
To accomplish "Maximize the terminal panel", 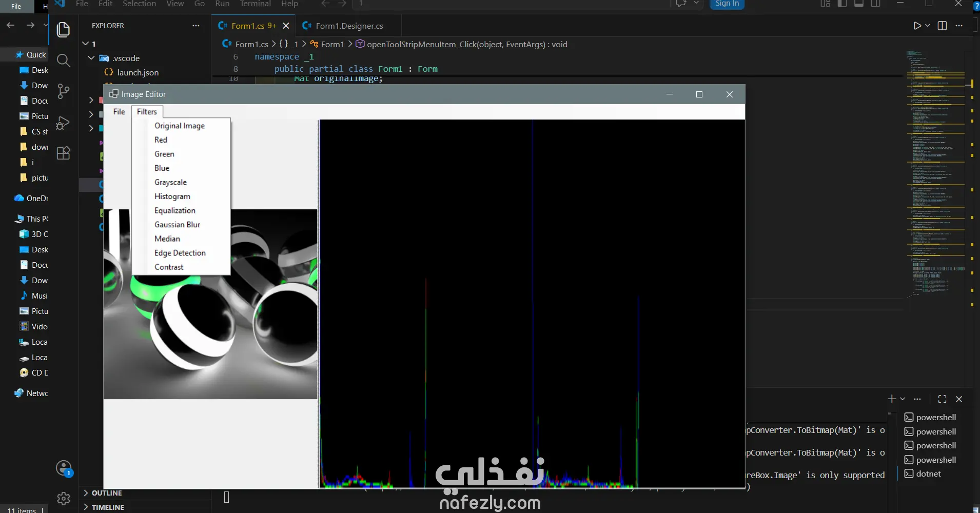I will [943, 399].
